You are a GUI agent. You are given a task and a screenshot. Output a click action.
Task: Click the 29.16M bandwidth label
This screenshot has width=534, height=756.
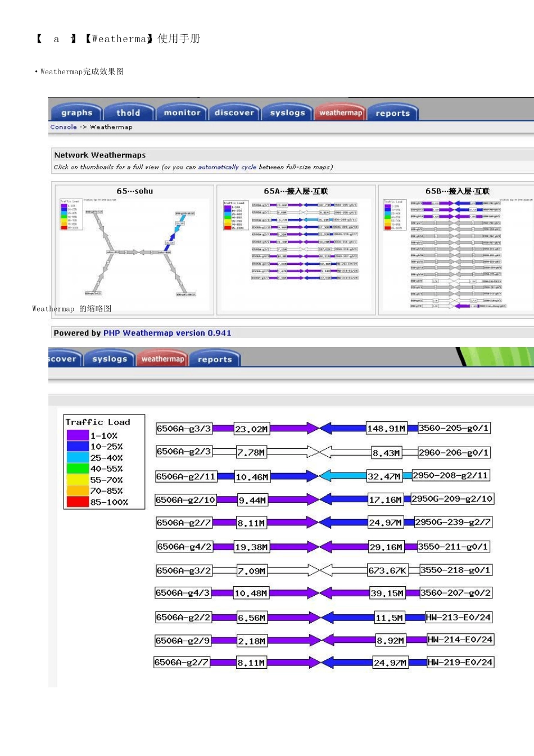point(386,547)
